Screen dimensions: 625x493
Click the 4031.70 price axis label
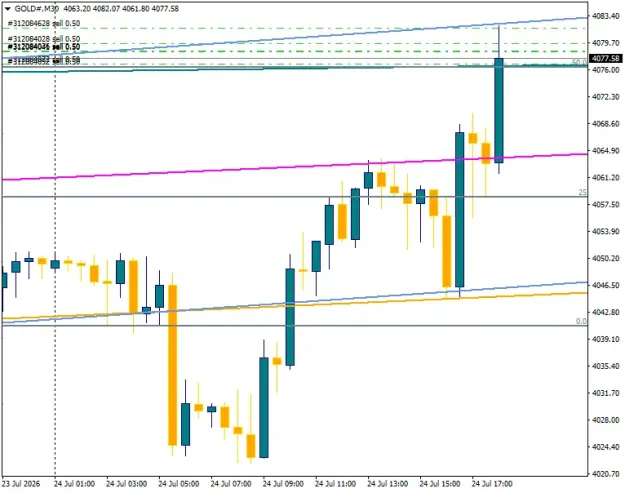click(x=605, y=393)
